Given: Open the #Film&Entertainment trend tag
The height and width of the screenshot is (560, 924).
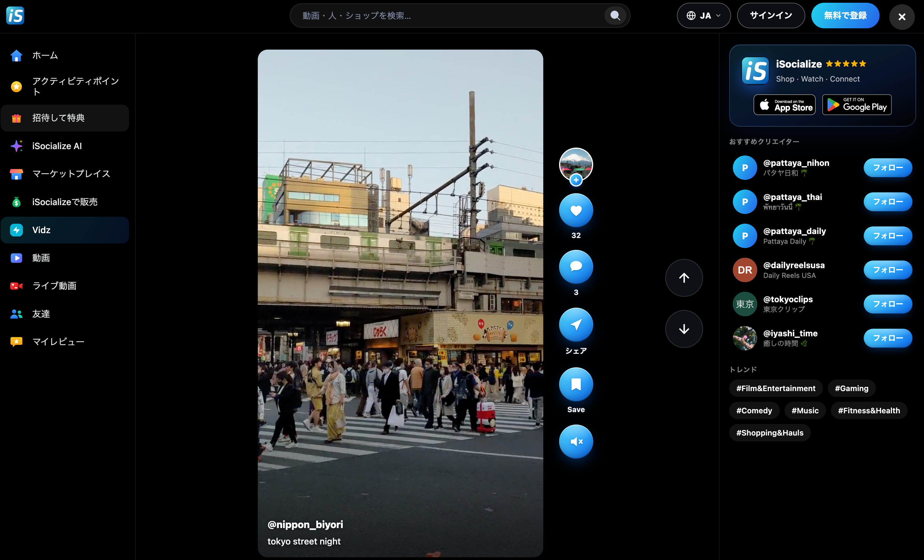Looking at the screenshot, I should point(775,388).
